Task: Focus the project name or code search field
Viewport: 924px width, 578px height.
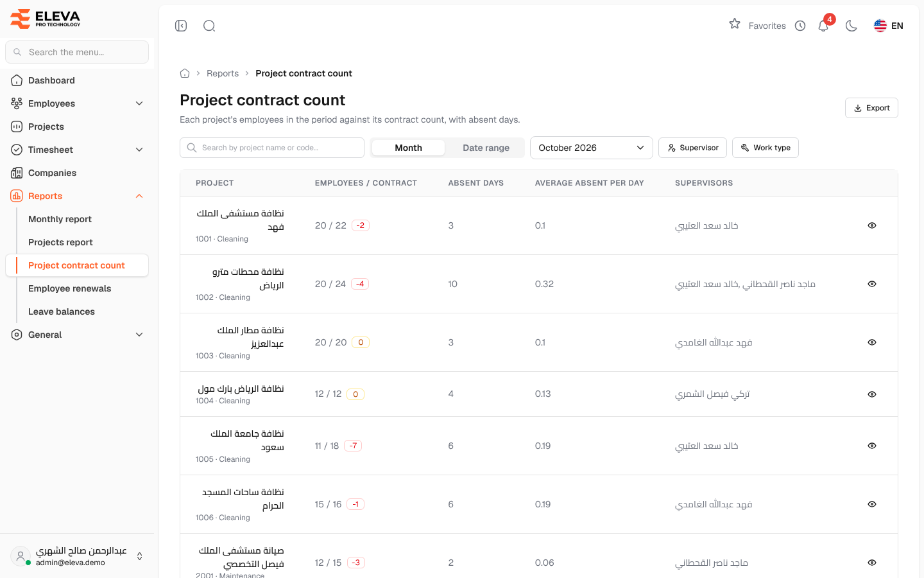Action: [272, 148]
